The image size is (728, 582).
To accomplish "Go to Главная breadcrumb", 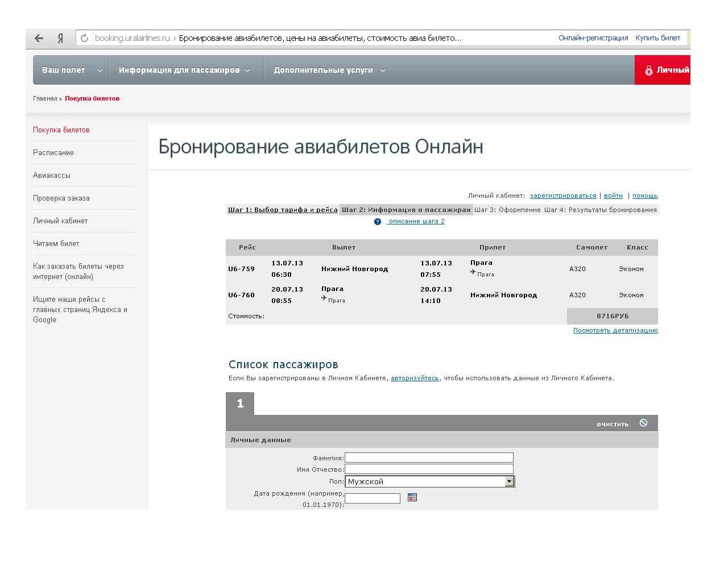I will [x=45, y=98].
